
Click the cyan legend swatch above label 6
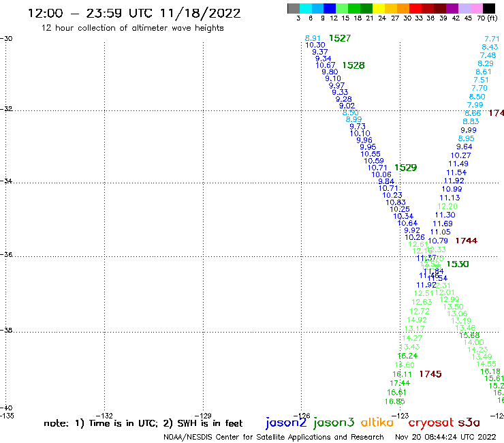point(306,8)
